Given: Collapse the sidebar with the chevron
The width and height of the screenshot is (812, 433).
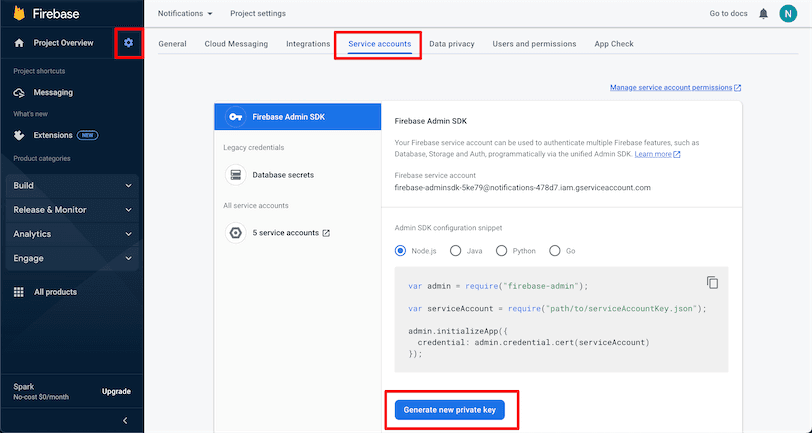Looking at the screenshot, I should (125, 421).
